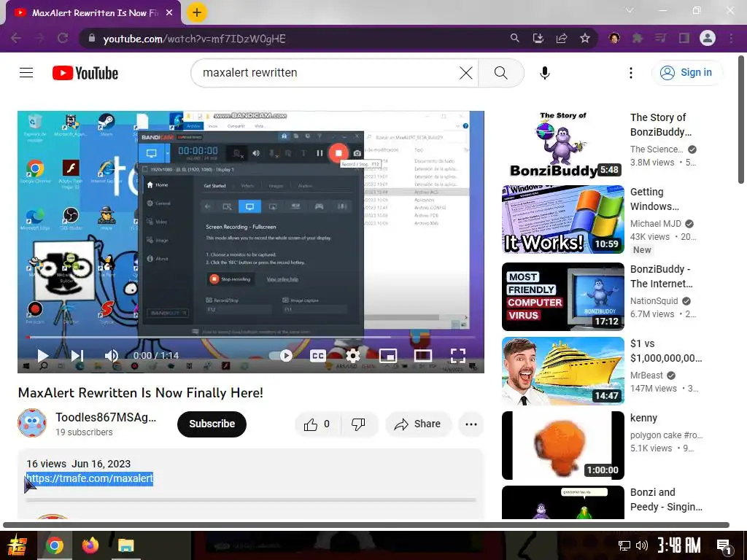Open the Toodles867MSAg channel avatar
The image size is (747, 560).
click(32, 423)
